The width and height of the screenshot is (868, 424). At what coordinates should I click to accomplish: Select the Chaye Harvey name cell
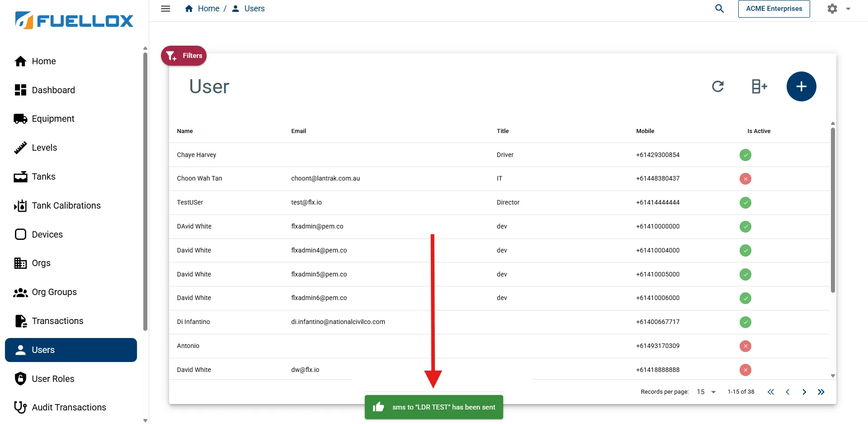click(196, 155)
